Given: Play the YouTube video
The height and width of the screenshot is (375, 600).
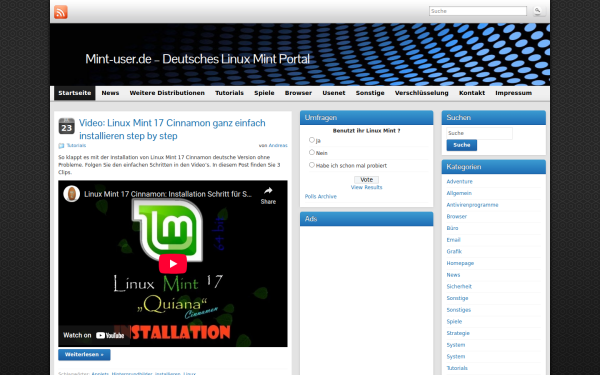Looking at the screenshot, I should [173, 264].
